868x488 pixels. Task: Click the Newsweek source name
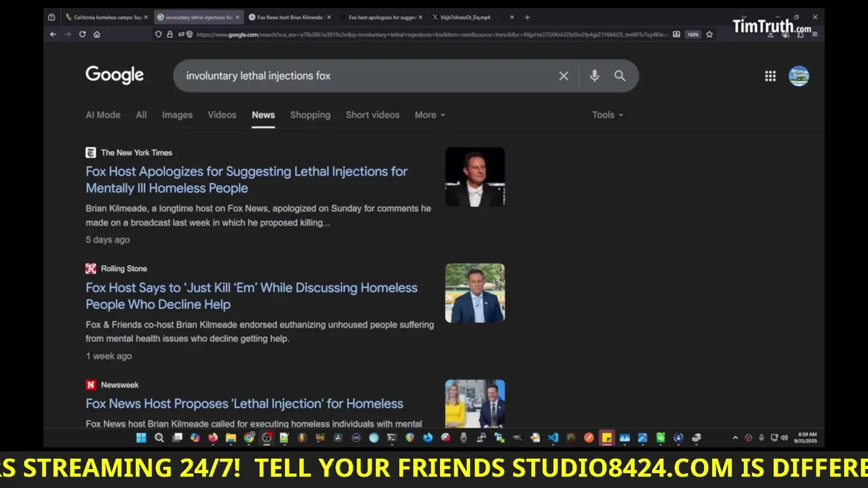pos(120,384)
